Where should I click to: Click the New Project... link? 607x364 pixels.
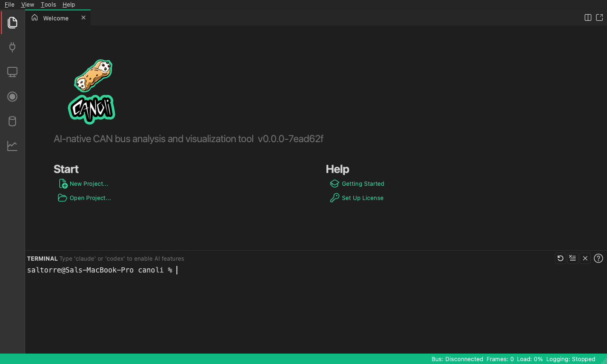click(x=83, y=184)
